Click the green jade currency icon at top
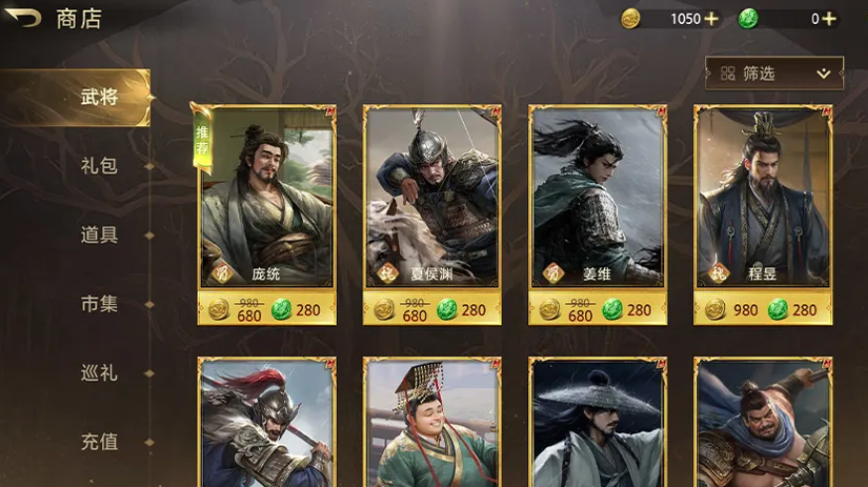The image size is (868, 487). coord(749,19)
